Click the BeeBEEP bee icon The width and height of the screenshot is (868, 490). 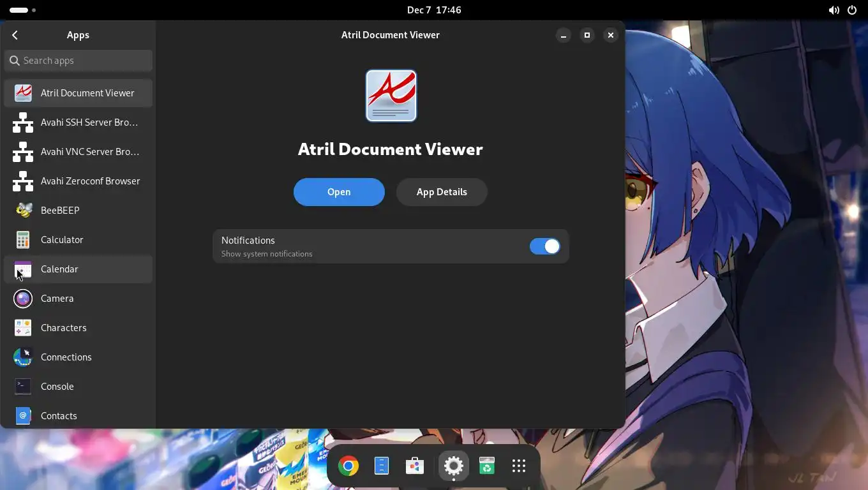(x=23, y=211)
